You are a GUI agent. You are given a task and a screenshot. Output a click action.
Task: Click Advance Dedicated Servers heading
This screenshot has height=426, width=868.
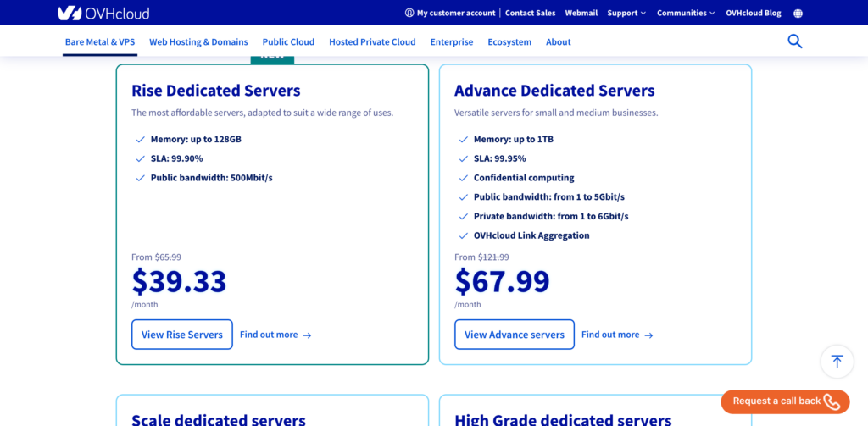click(x=554, y=90)
